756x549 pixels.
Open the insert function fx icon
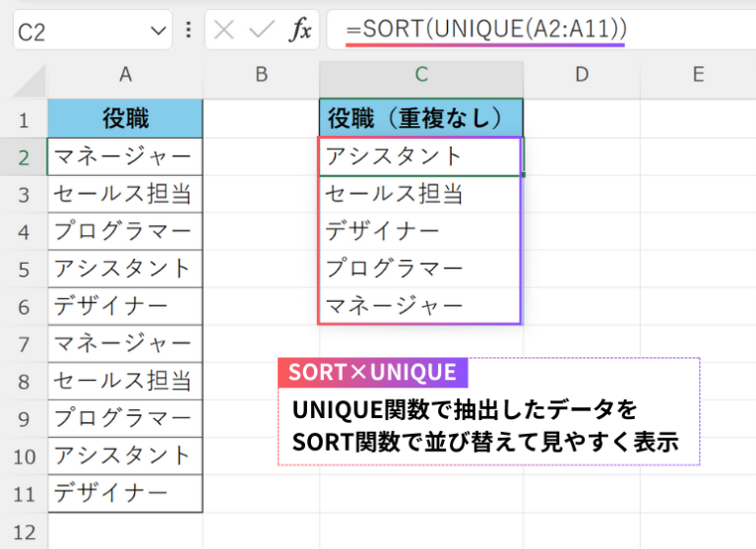pyautogui.click(x=300, y=30)
